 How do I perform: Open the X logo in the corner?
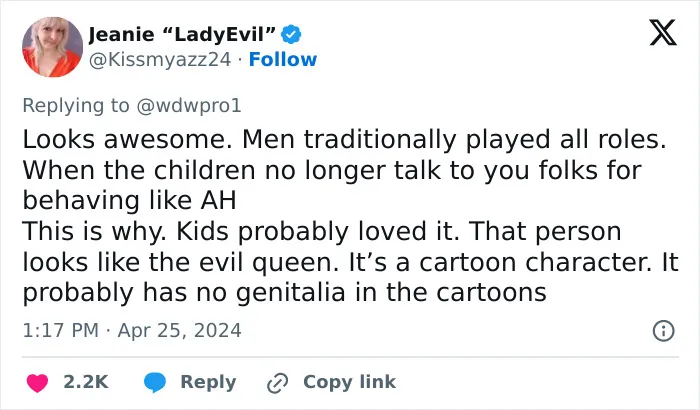663,33
